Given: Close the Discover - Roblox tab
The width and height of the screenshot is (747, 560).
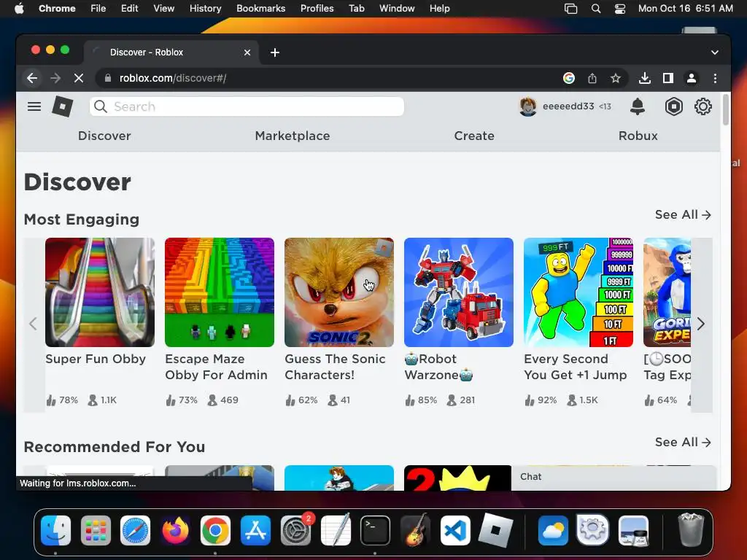Looking at the screenshot, I should tap(247, 52).
